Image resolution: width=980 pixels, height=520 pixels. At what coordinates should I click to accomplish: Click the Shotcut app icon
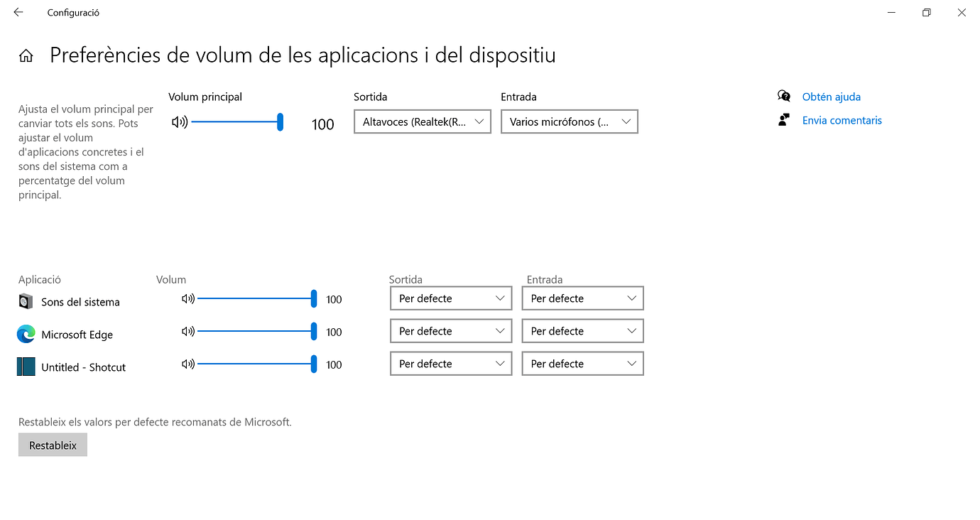click(26, 367)
